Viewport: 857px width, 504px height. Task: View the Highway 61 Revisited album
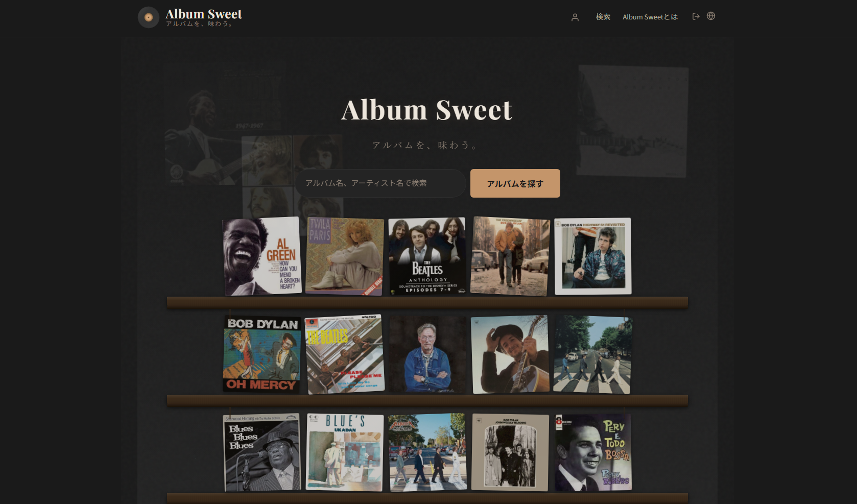tap(592, 256)
